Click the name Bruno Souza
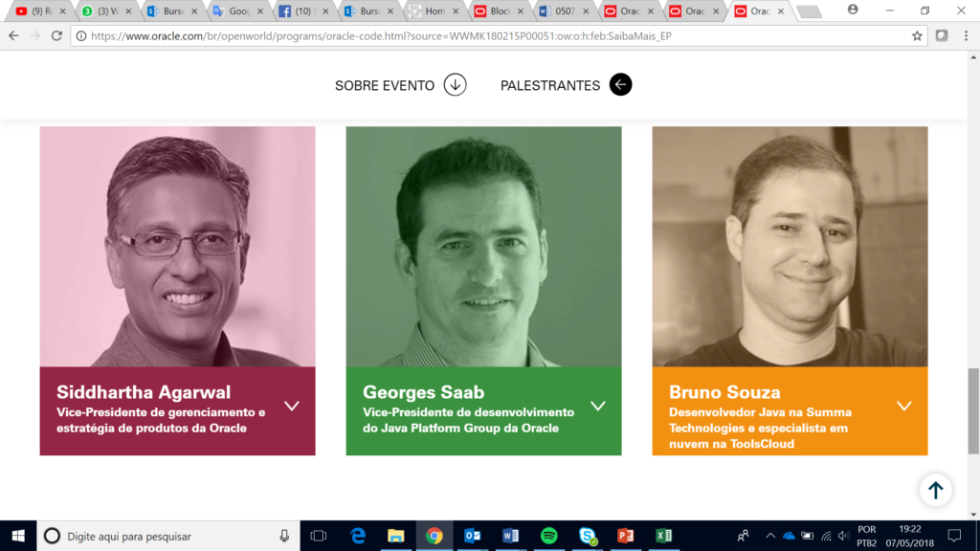 pyautogui.click(x=725, y=392)
